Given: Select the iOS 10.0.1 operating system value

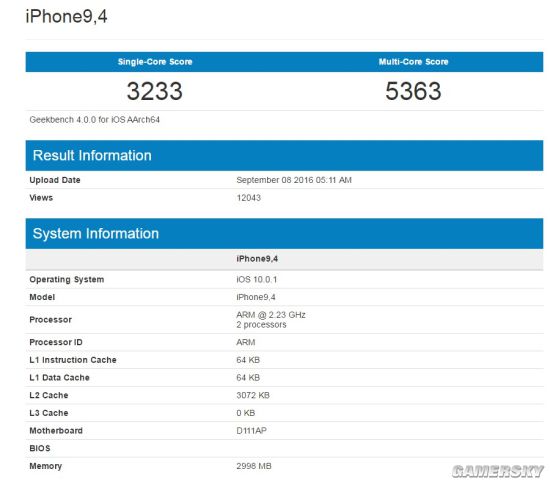Looking at the screenshot, I should [x=257, y=280].
